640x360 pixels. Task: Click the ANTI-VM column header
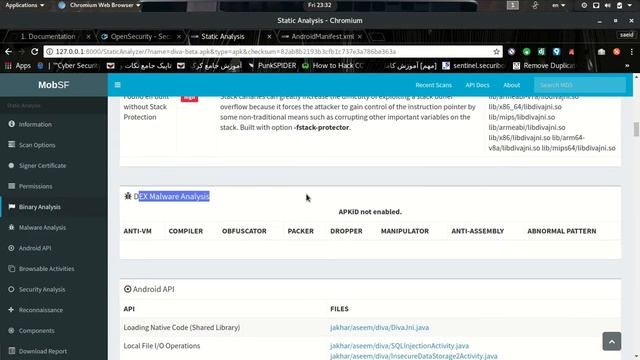coord(138,231)
